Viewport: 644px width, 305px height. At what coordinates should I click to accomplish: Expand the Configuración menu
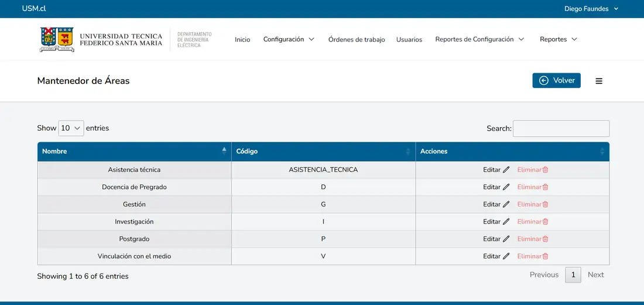(x=289, y=39)
